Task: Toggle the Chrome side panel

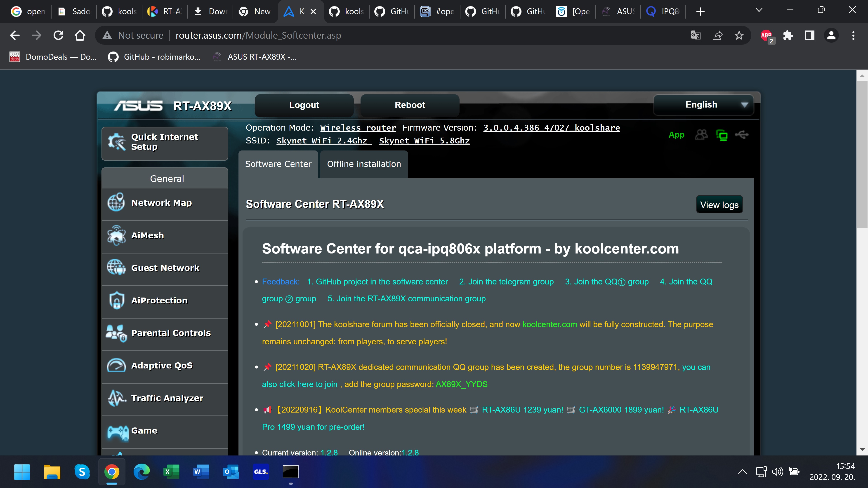Action: [809, 35]
